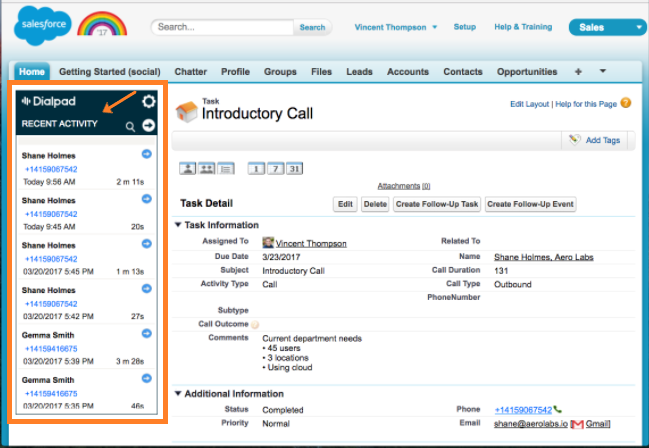Open call details for 03/20/2017 5:35 PM

tap(147, 378)
